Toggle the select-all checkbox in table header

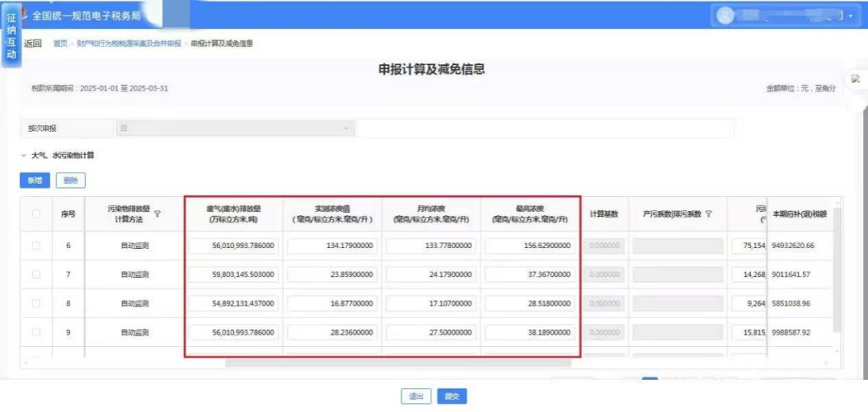click(36, 214)
